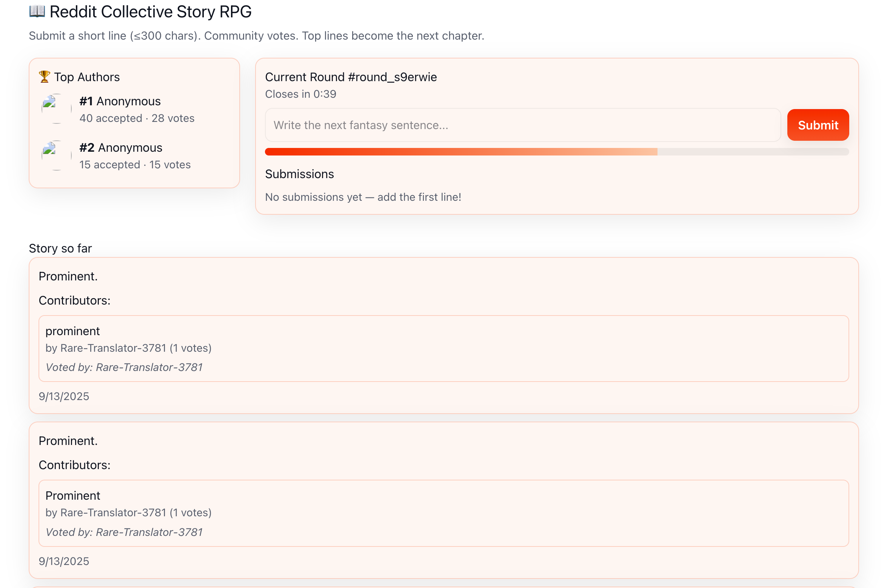Click '40 accepted · 28 votes' stats
Image resolution: width=890 pixels, height=588 pixels.
(137, 118)
